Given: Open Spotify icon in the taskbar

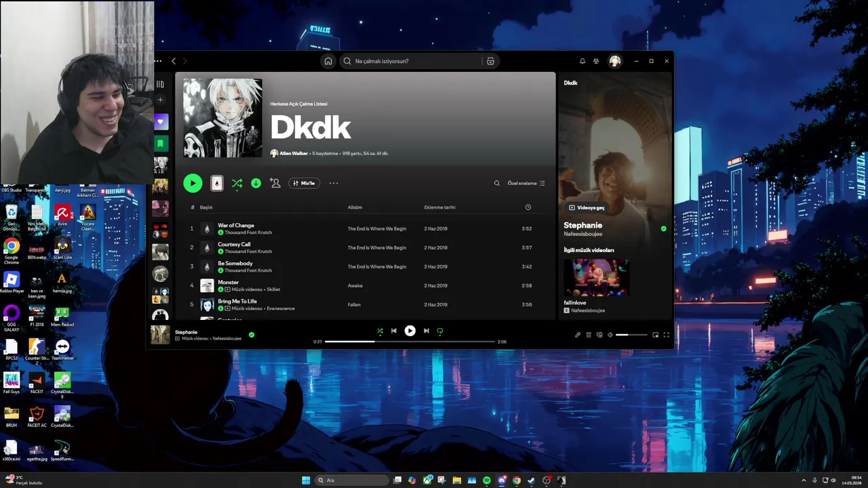Looking at the screenshot, I should [x=487, y=481].
